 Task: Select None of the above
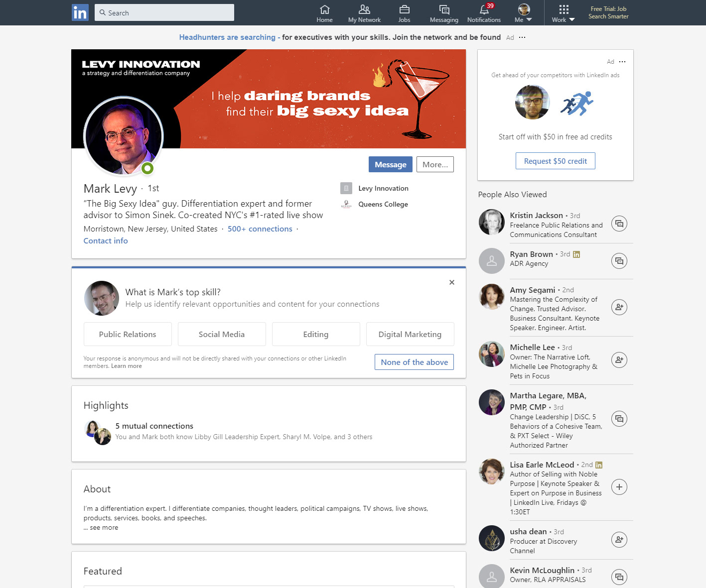pyautogui.click(x=414, y=362)
